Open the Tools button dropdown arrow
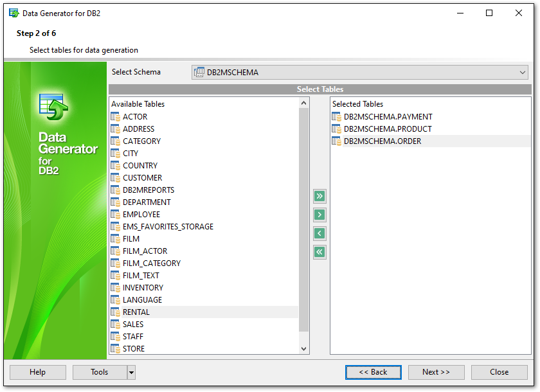540x392 pixels. coord(131,372)
